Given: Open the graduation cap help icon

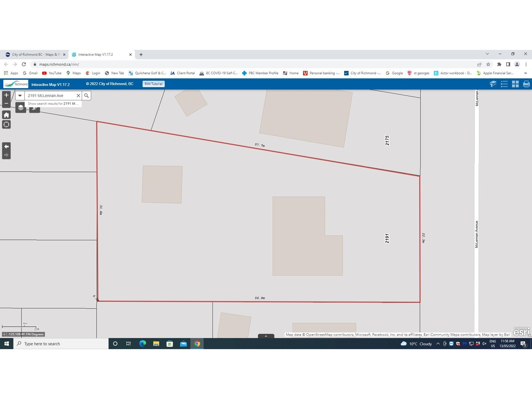Looking at the screenshot, I should click(493, 84).
